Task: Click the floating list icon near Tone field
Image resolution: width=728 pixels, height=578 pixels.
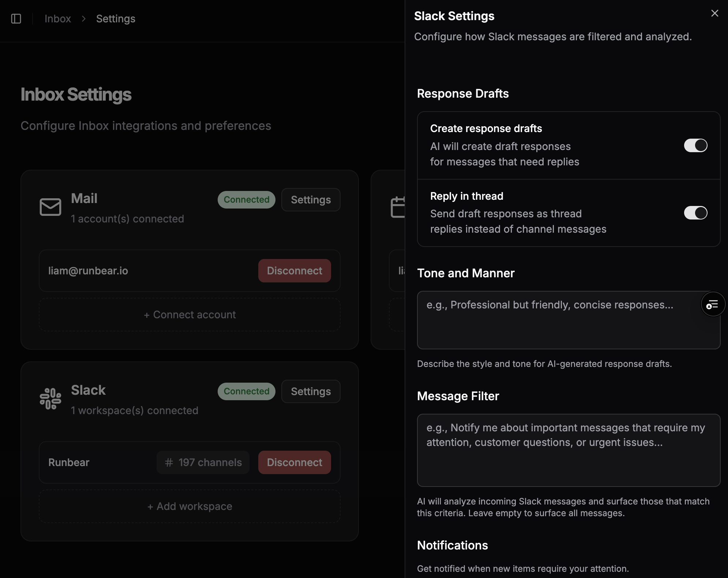Action: coord(713,304)
